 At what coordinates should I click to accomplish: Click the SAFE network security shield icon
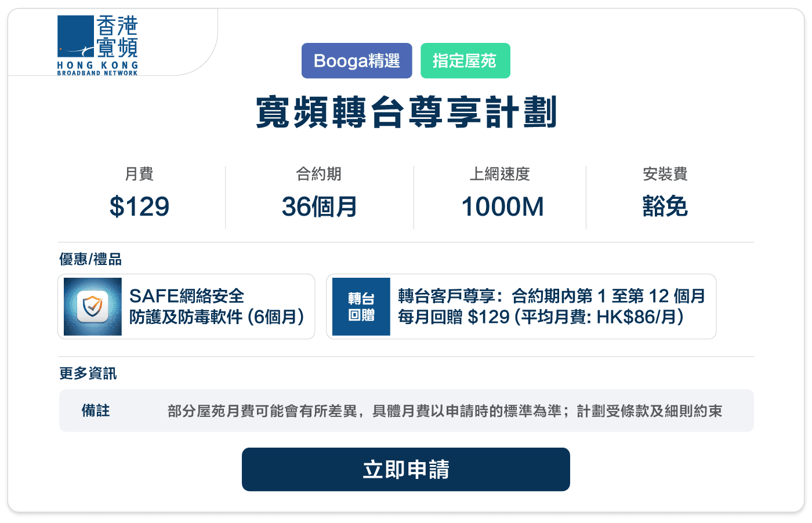point(93,307)
